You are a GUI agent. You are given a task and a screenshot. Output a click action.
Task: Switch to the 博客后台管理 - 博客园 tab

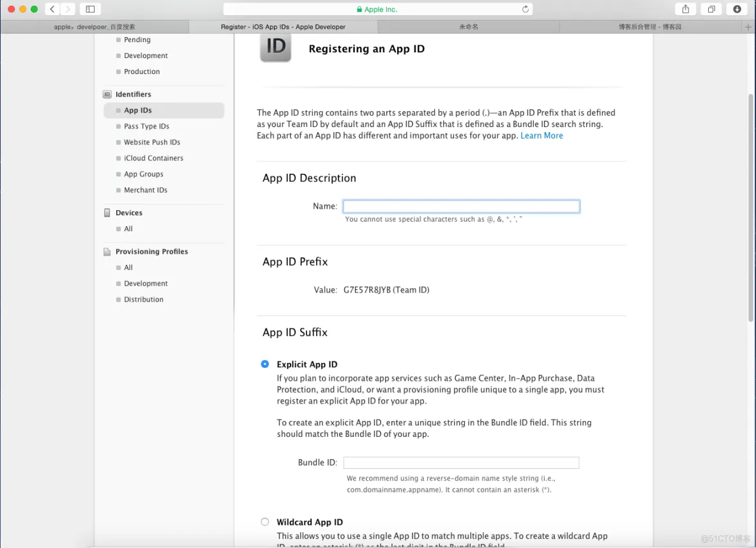650,27
